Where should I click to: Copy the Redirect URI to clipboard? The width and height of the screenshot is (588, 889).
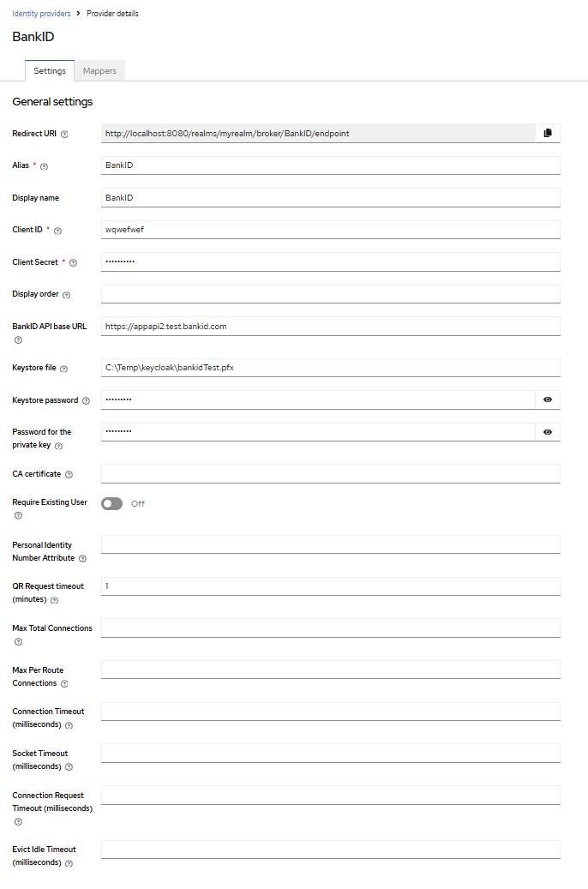[x=548, y=133]
